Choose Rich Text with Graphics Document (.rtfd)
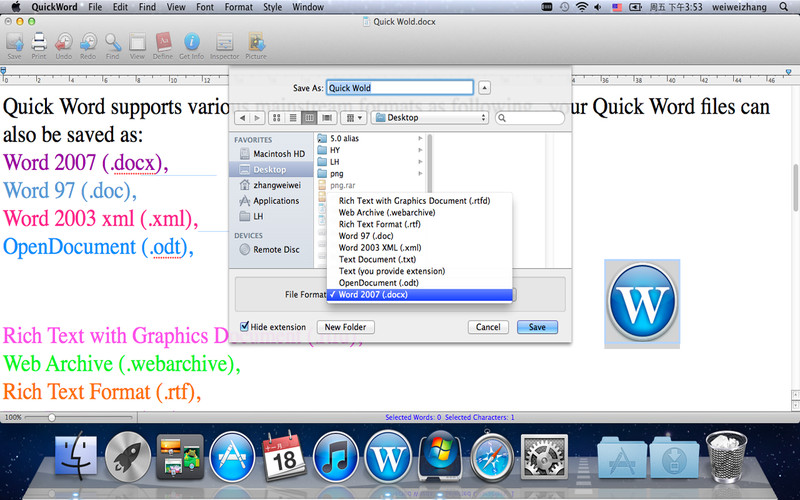 tap(419, 201)
